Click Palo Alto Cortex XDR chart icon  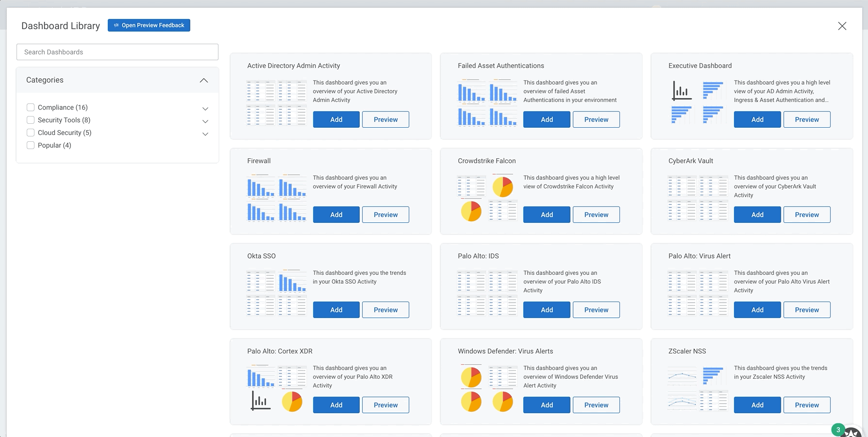[261, 402]
